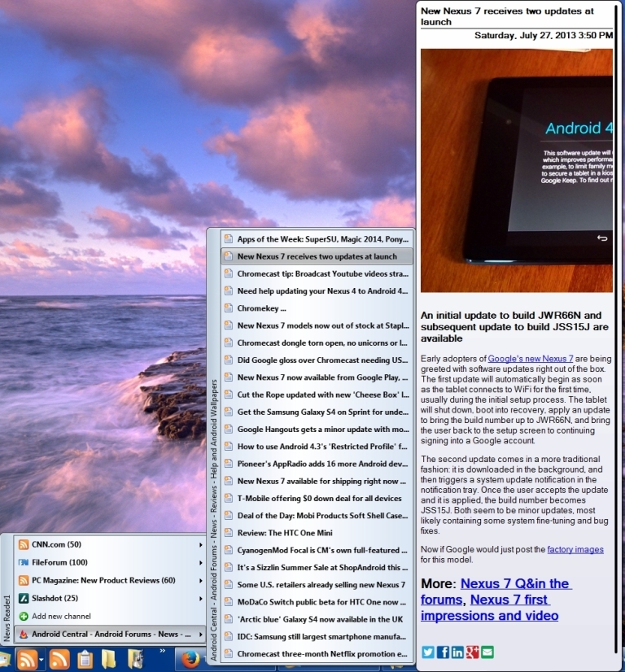Open the CNN.com (50) channel
The image size is (625, 672).
[111, 544]
